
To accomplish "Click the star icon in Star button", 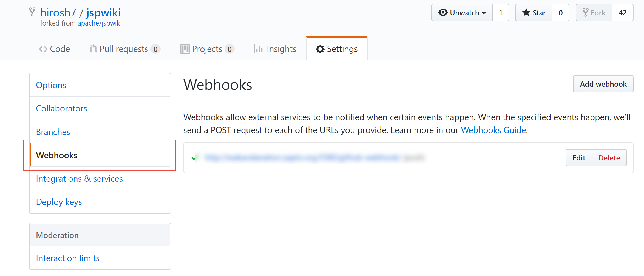I will pos(526,12).
